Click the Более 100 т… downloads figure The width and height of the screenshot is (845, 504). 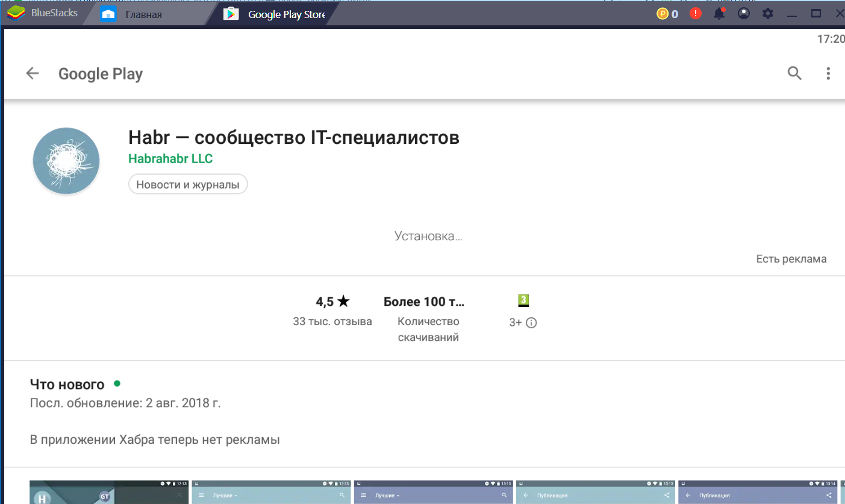(x=424, y=302)
